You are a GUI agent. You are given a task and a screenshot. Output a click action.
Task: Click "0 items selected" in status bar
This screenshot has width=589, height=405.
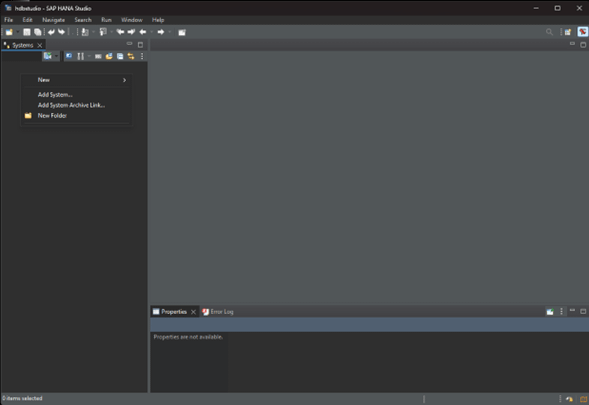22,398
